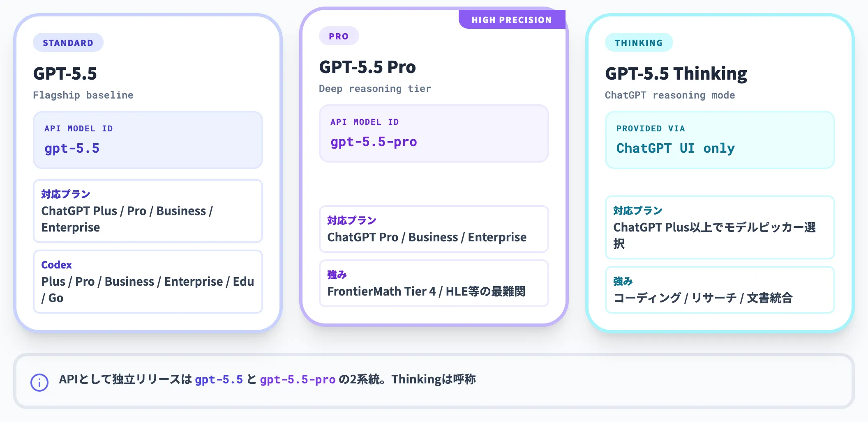Select the PRO badge on GPT-5.5 Pro card
This screenshot has height=422, width=868.
pyautogui.click(x=339, y=36)
